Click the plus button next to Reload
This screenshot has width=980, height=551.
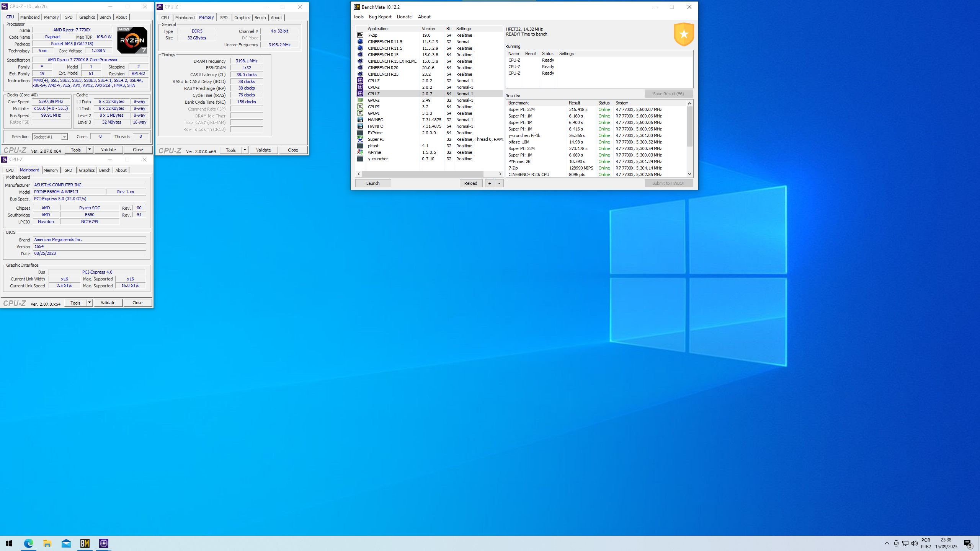tap(489, 183)
